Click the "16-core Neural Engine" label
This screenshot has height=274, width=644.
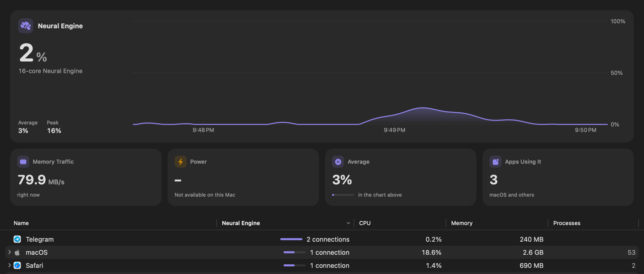point(51,71)
